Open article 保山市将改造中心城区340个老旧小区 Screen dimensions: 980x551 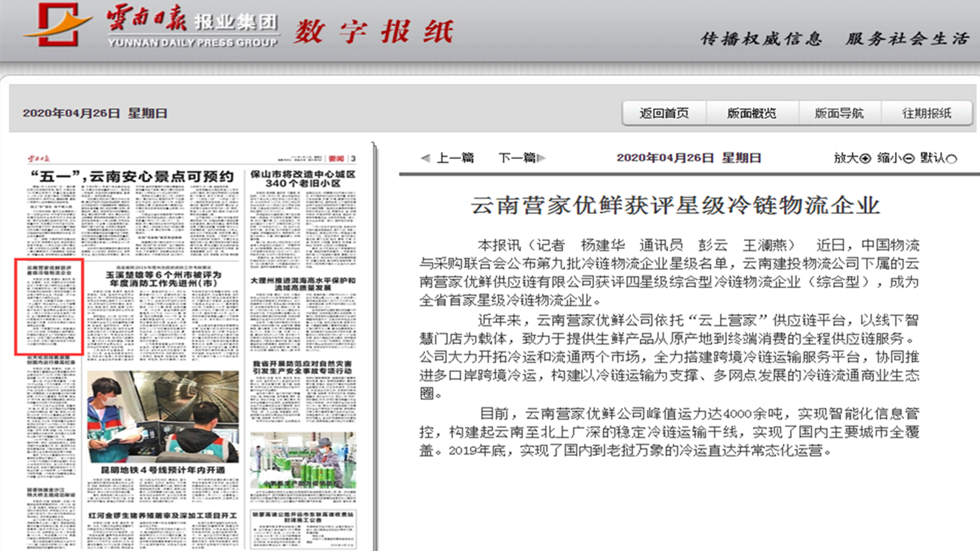pyautogui.click(x=303, y=179)
